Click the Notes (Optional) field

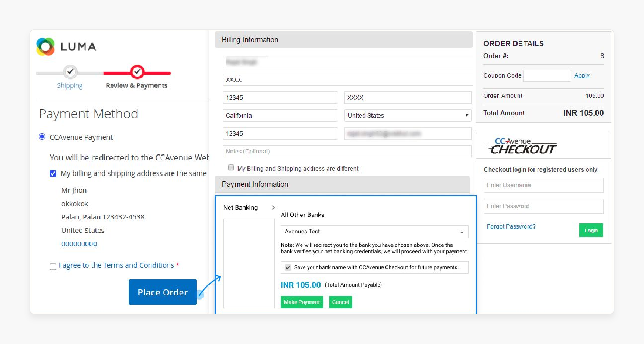pyautogui.click(x=347, y=151)
